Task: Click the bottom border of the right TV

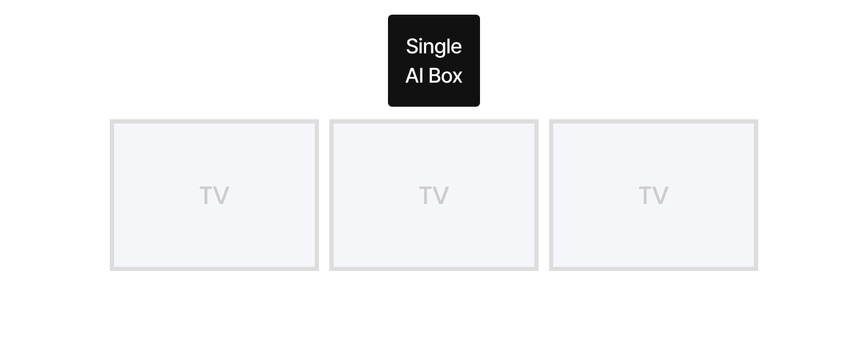Action: (x=654, y=269)
